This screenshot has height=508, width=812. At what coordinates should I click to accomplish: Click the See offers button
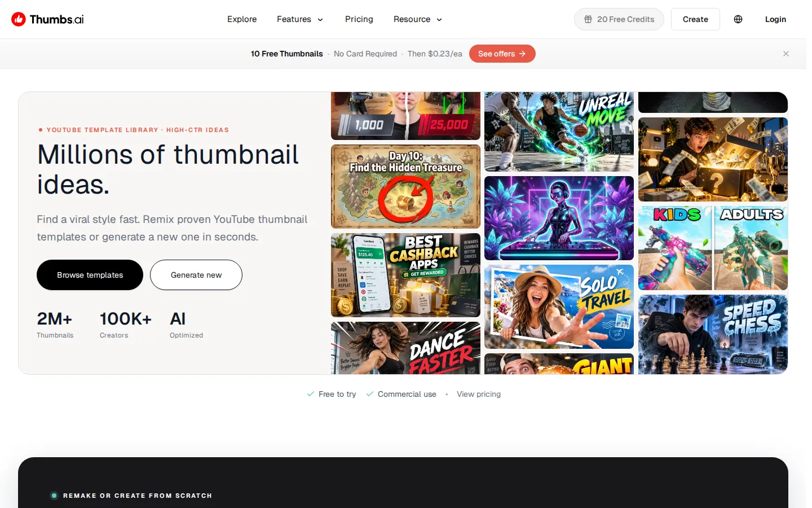click(502, 54)
